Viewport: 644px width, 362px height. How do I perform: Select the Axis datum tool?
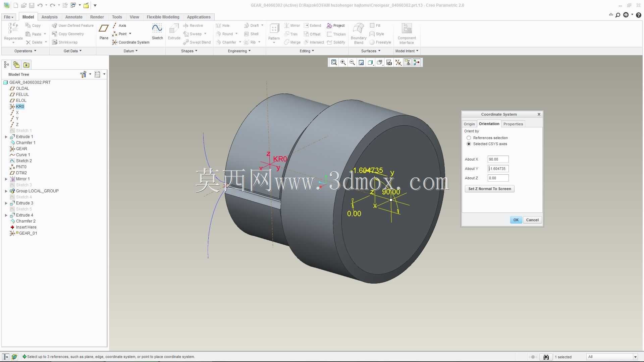pos(119,25)
